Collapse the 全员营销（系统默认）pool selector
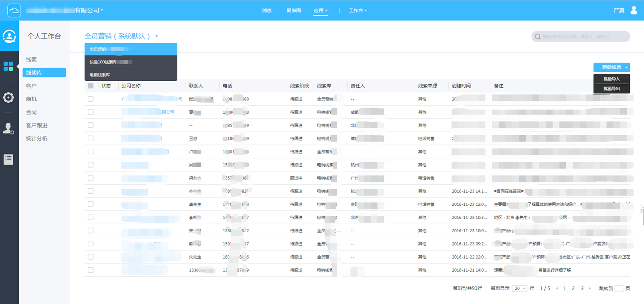 point(157,36)
